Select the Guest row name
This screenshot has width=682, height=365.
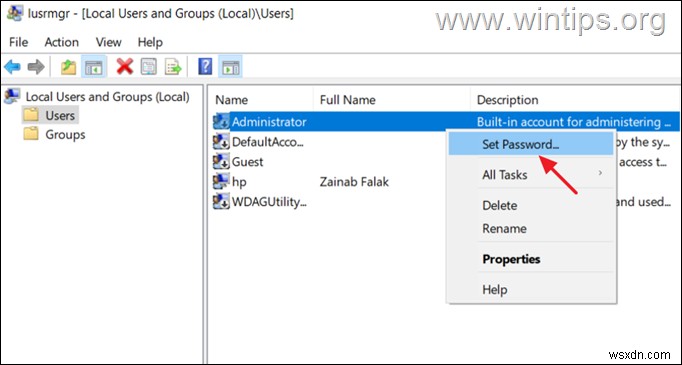[247, 162]
